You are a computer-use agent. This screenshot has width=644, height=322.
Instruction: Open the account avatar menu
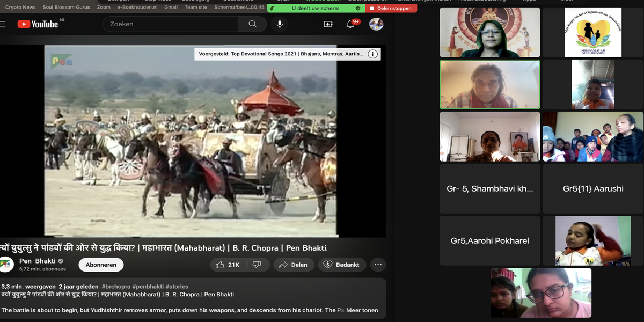[x=376, y=24]
